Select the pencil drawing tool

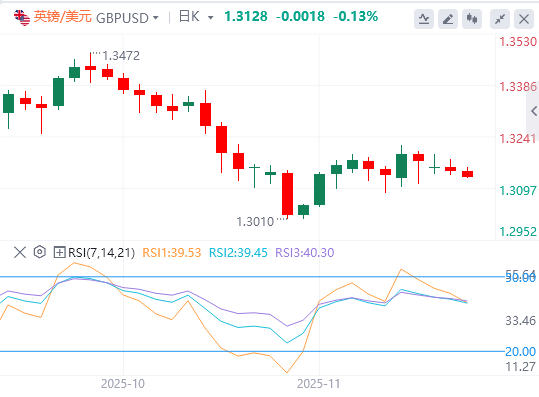pyautogui.click(x=448, y=19)
